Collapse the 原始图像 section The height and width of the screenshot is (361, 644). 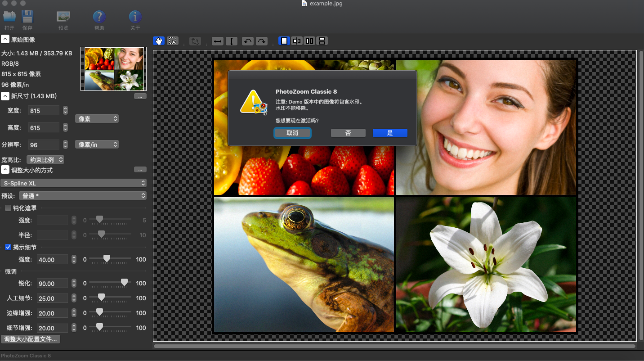[5, 40]
